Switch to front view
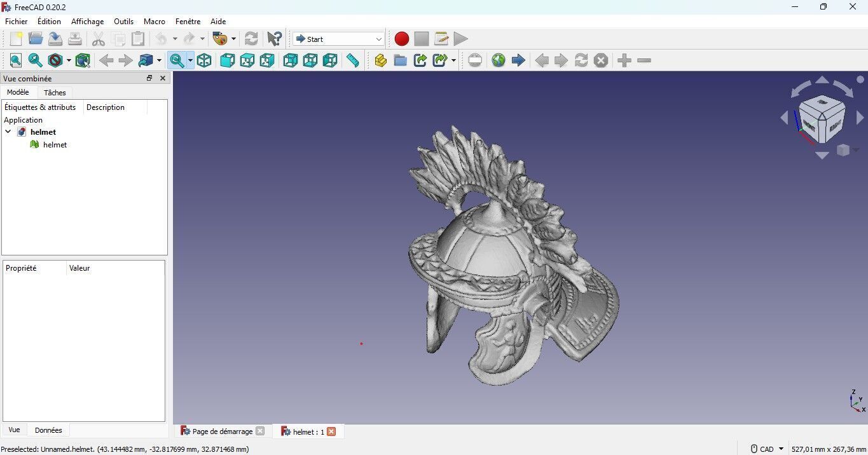Screen dimensions: 868x455 (x=228, y=60)
